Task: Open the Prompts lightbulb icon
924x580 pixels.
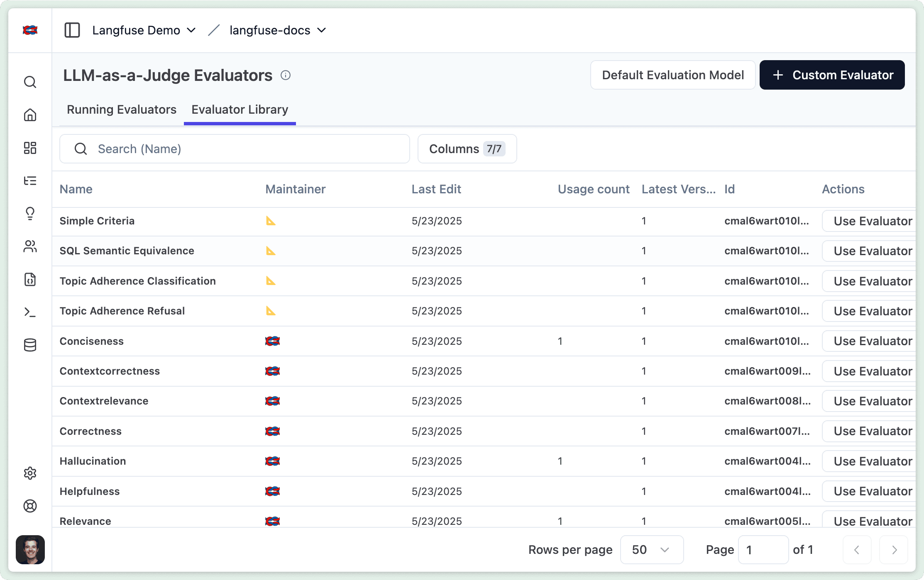Action: [30, 214]
